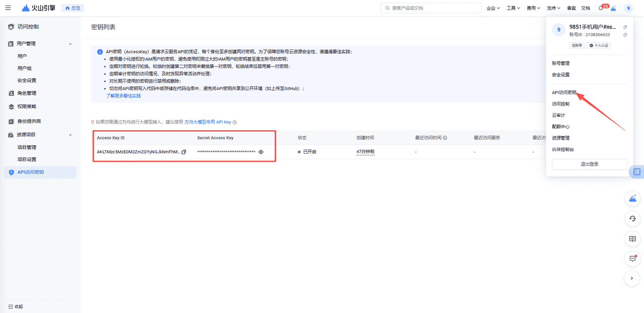Copy account ID in the profile panel
Screen dimensions: 644x313
point(625,35)
